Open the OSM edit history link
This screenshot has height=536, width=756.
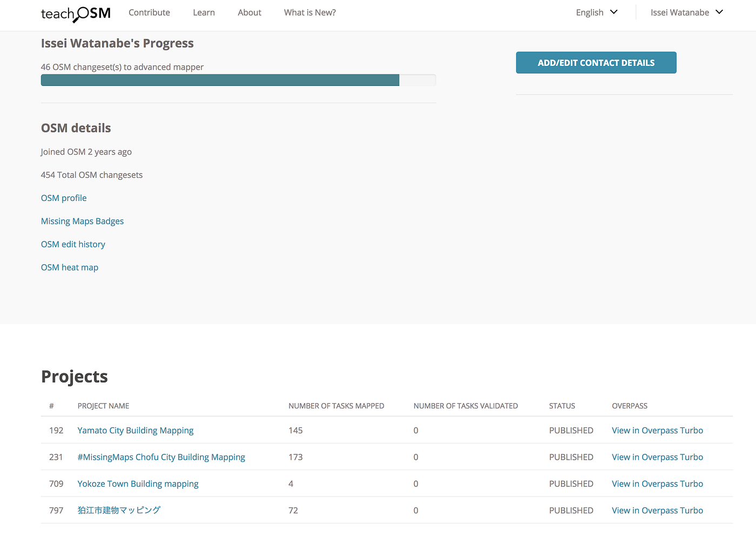coord(73,244)
